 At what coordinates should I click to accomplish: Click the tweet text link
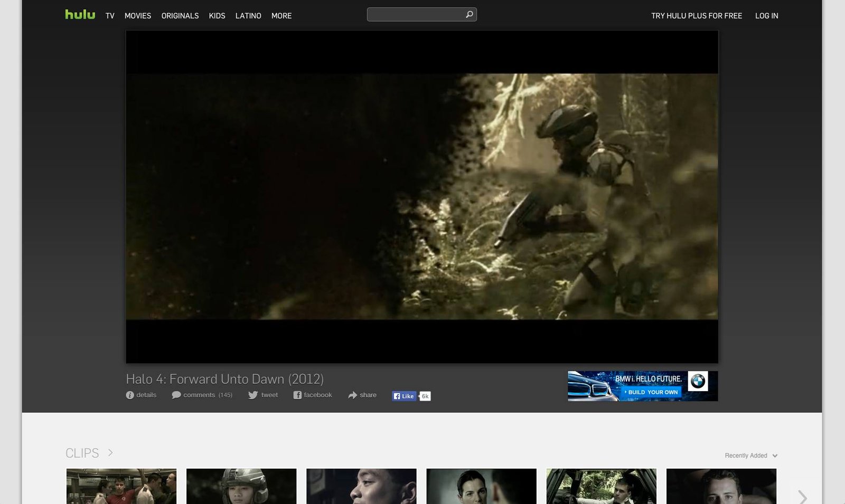tap(269, 395)
